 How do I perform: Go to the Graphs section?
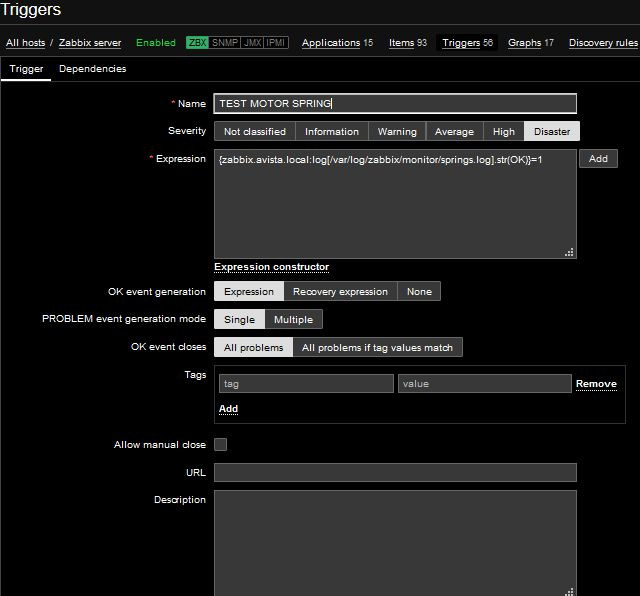(524, 43)
